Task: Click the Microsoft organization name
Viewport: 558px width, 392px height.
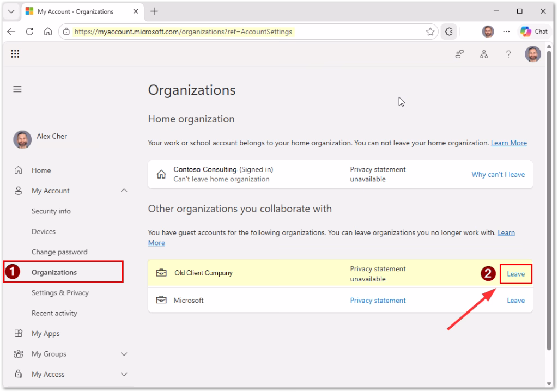Action: 188,300
